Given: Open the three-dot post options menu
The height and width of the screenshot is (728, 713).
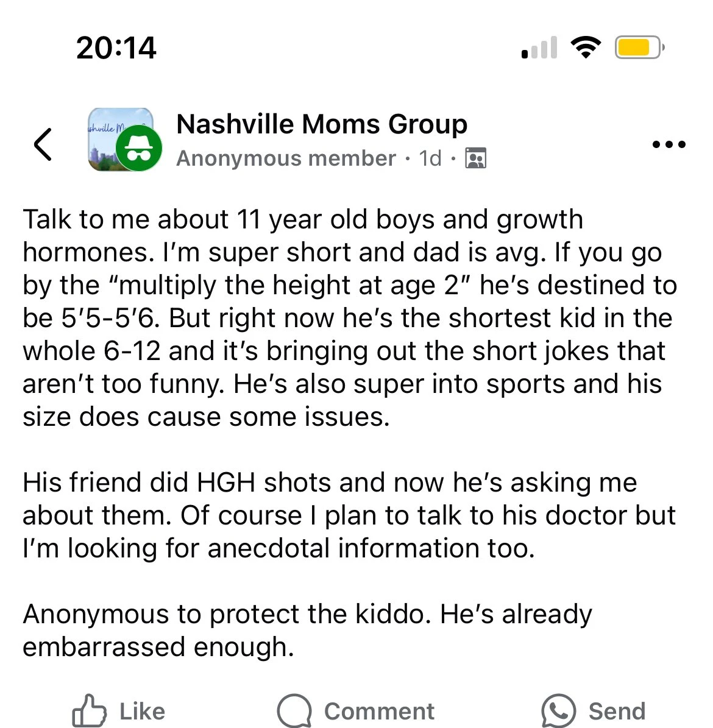Looking at the screenshot, I should coord(669,144).
